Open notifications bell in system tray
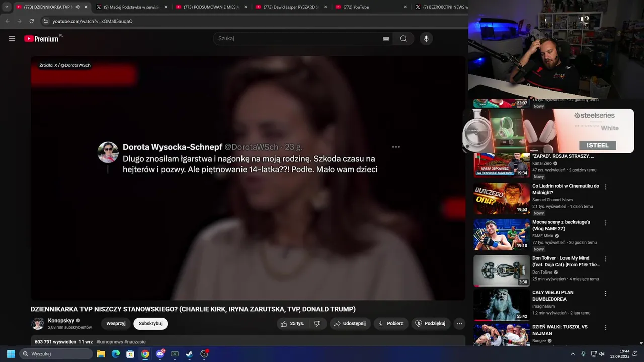This screenshot has width=644, height=362. [x=635, y=354]
